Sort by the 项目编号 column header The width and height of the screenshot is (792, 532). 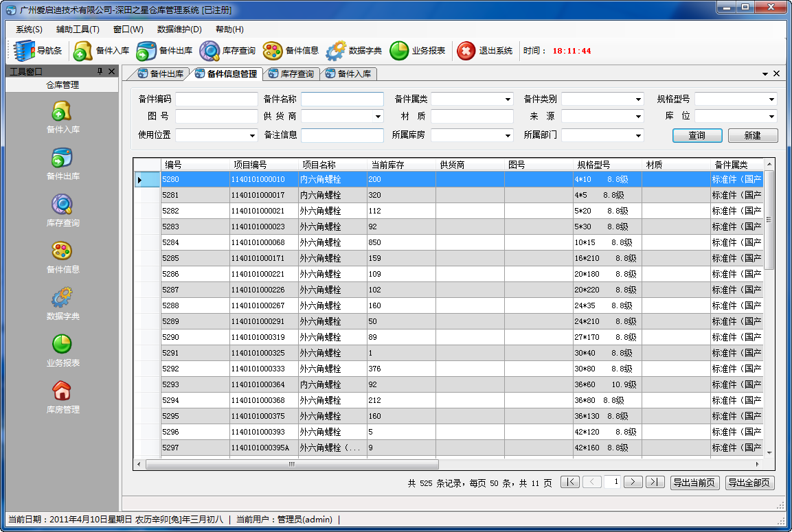click(264, 165)
